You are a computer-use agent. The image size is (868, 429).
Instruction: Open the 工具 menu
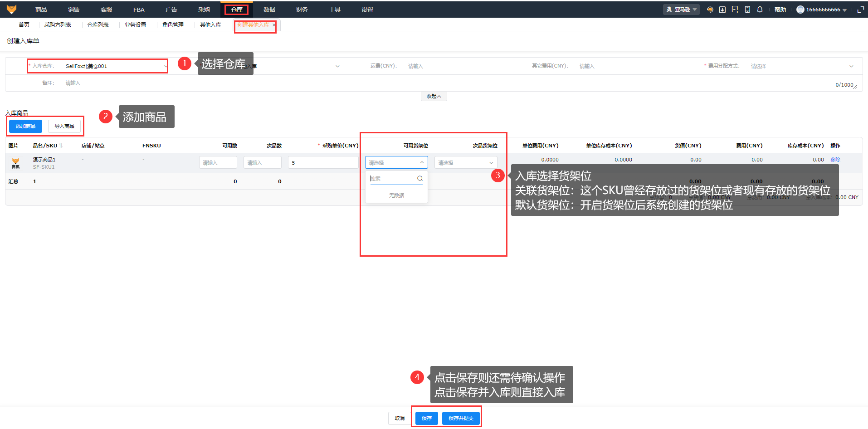[x=335, y=10]
